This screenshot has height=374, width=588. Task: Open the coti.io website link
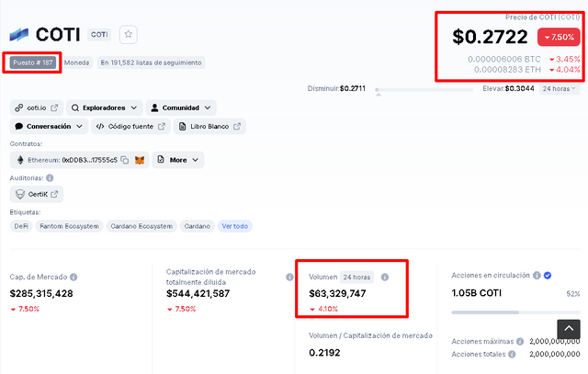[x=37, y=108]
